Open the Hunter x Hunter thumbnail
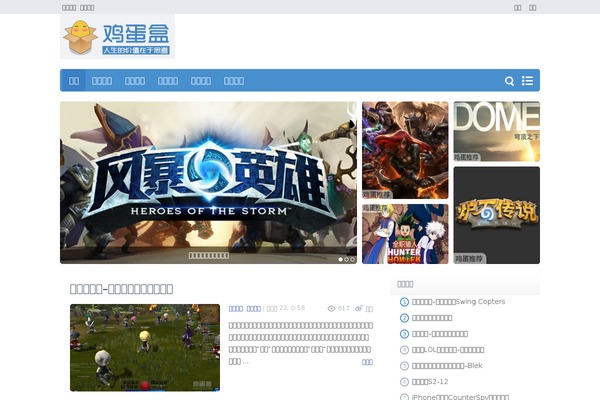 pos(405,234)
